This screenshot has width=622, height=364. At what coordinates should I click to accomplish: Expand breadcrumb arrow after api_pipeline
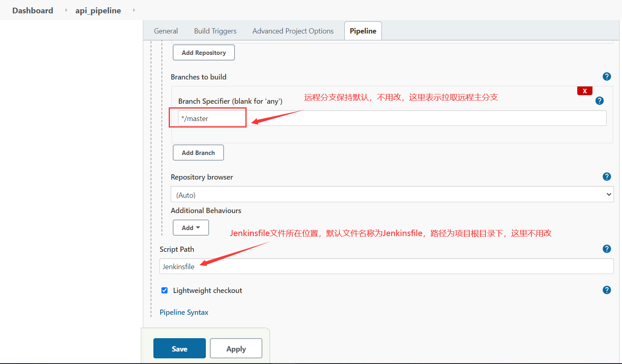(134, 10)
